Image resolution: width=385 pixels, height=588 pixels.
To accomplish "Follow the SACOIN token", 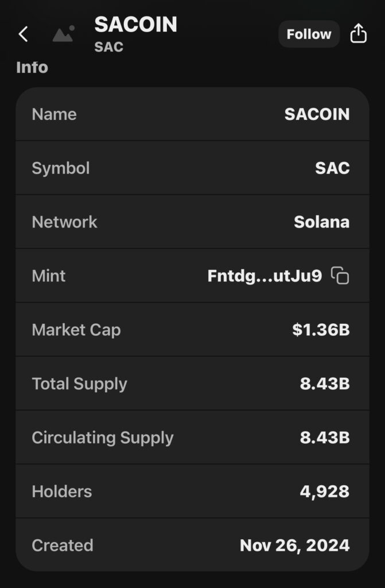I will (x=309, y=34).
